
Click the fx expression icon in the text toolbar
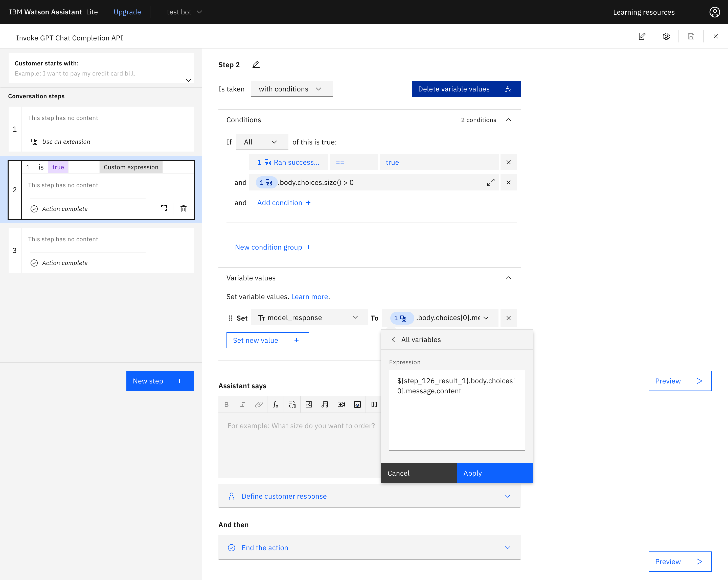(276, 404)
